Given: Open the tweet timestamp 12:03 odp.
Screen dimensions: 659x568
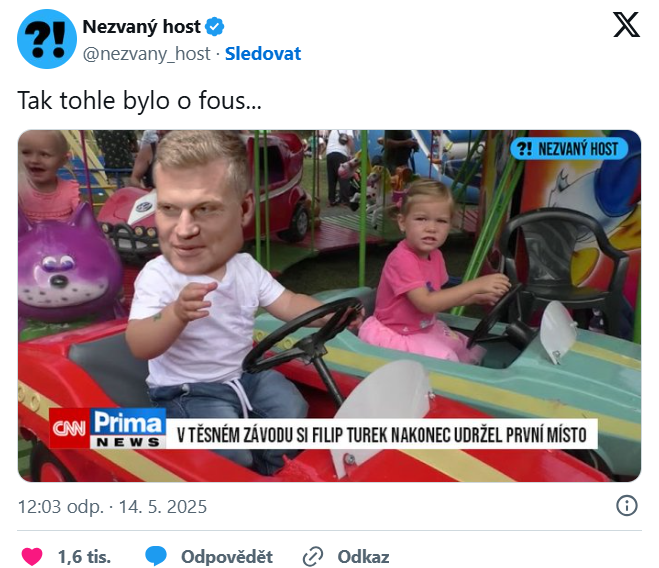Looking at the screenshot, I should tap(61, 507).
